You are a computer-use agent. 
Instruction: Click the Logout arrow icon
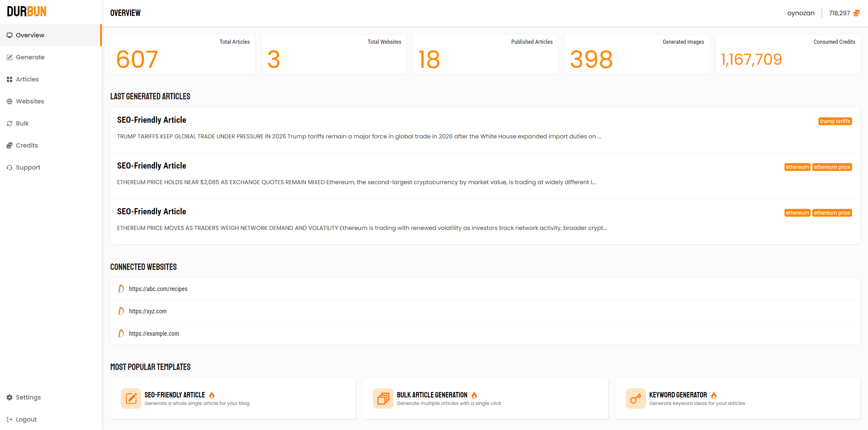pos(10,419)
